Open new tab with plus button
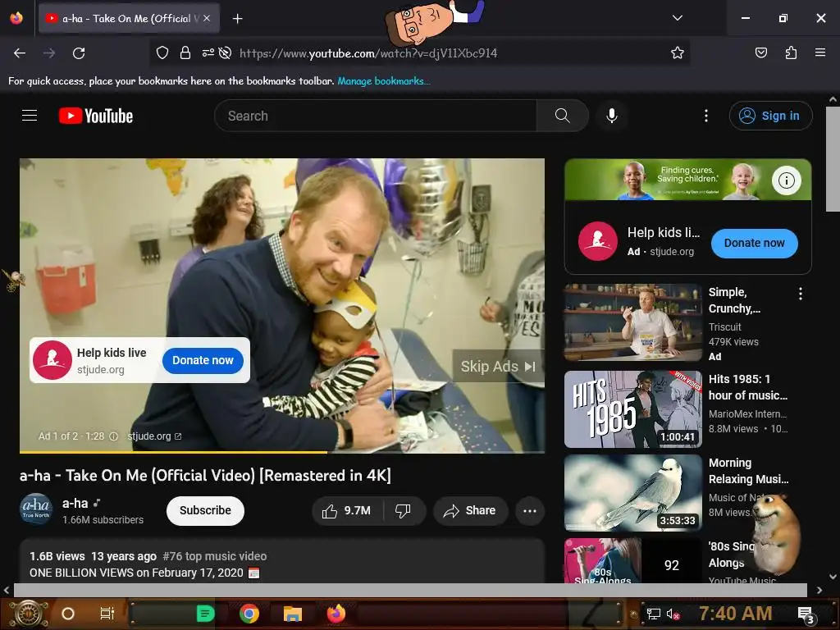This screenshot has width=840, height=630. tap(237, 19)
